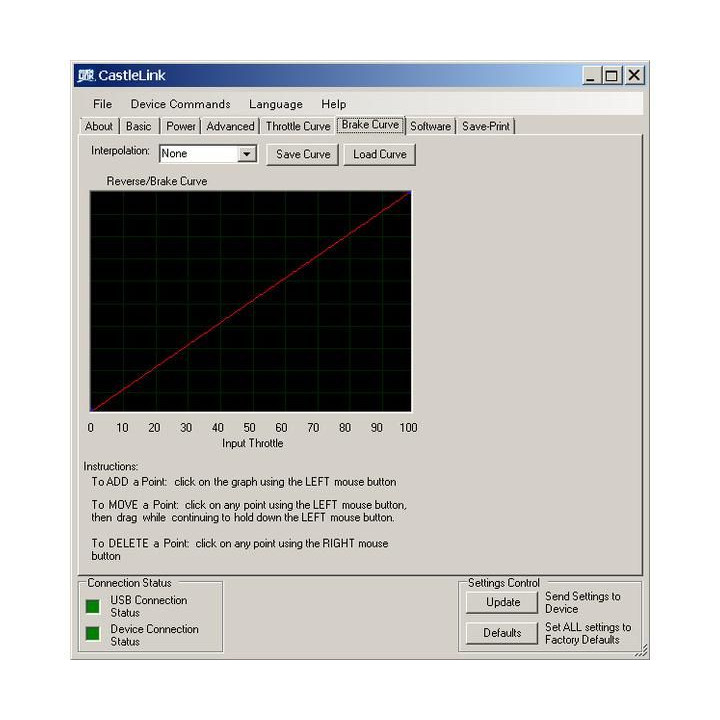
Task: Open the Help menu
Action: [x=333, y=104]
